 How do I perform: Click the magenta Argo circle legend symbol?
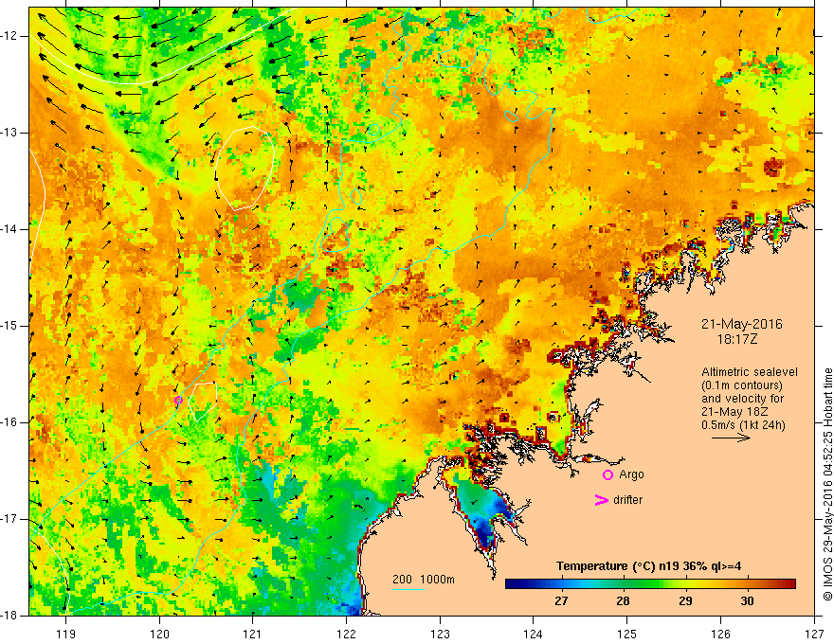(607, 475)
